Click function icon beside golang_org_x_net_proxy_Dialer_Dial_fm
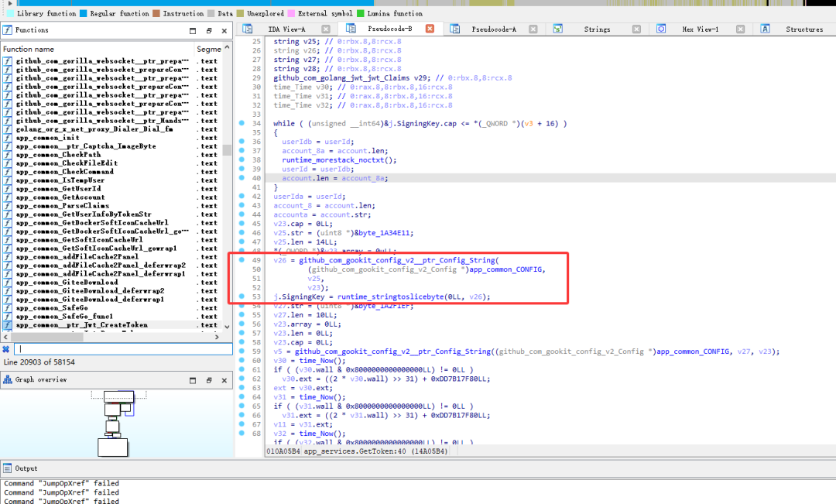 click(8, 129)
